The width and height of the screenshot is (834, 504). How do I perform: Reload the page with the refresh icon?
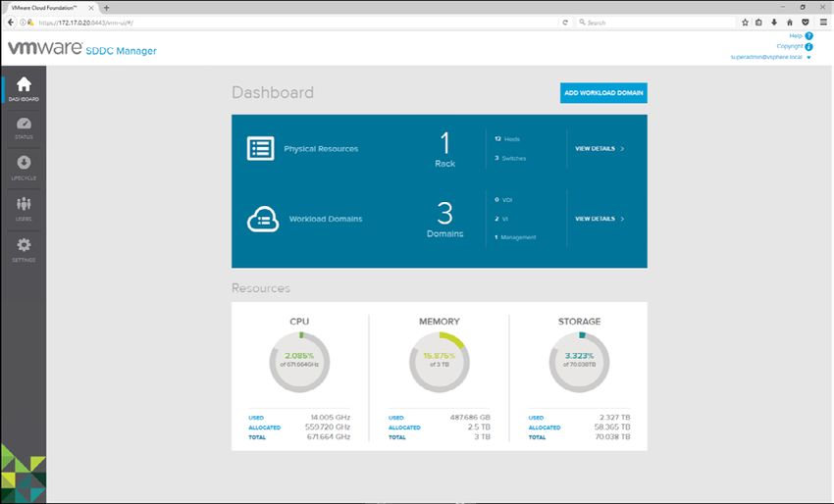pyautogui.click(x=565, y=23)
